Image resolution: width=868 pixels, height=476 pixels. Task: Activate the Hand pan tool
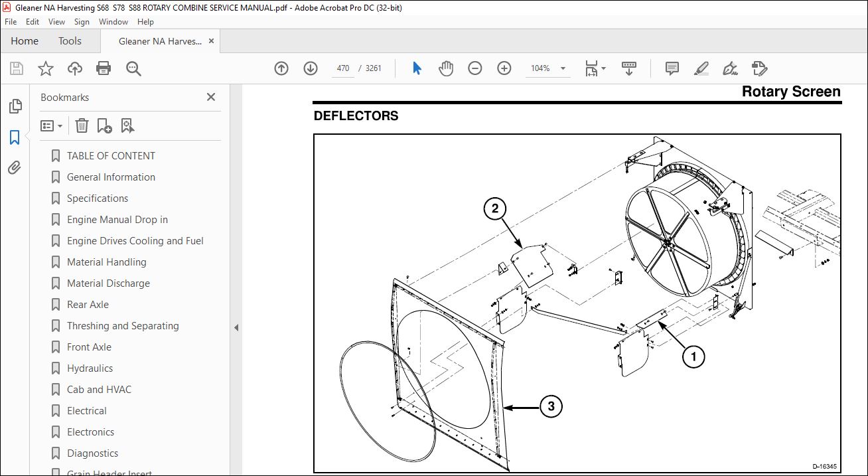pyautogui.click(x=446, y=68)
